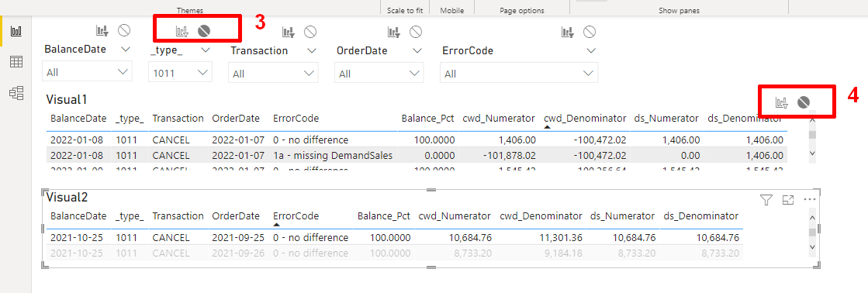Click Visual2 cell '9,184.18'
Screen dimensions: 868x293
[x=563, y=253]
